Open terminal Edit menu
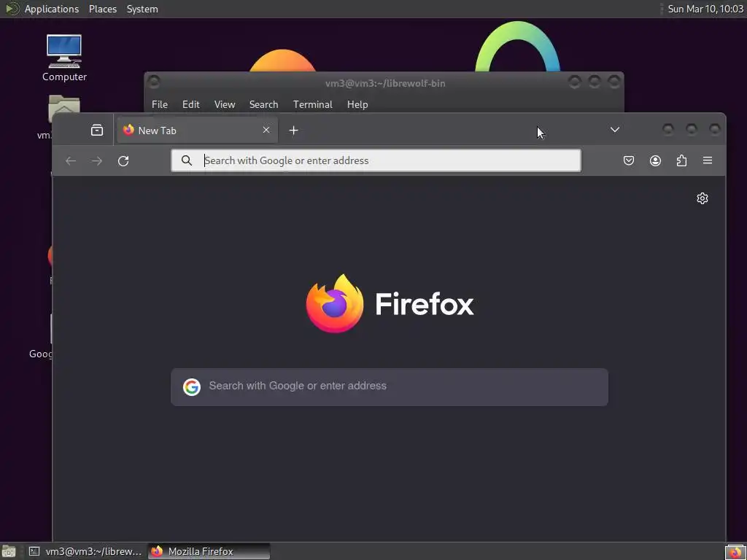Image resolution: width=747 pixels, height=560 pixels. click(190, 104)
